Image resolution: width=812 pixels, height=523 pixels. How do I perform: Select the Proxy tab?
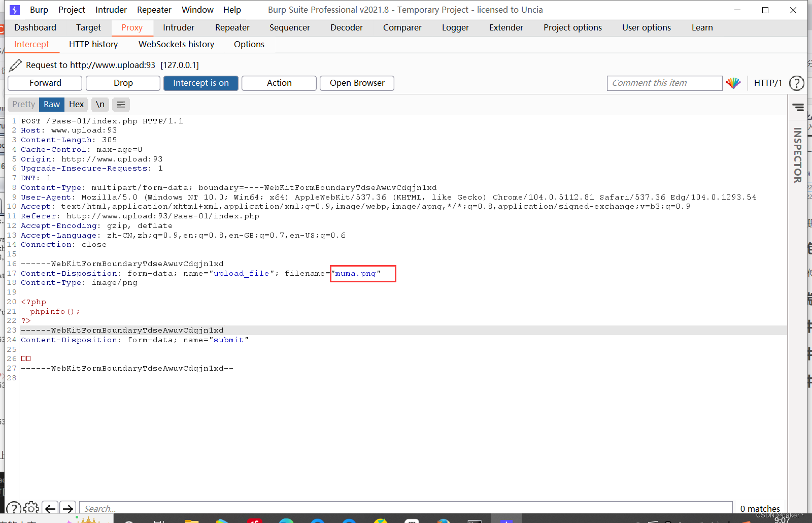[132, 28]
